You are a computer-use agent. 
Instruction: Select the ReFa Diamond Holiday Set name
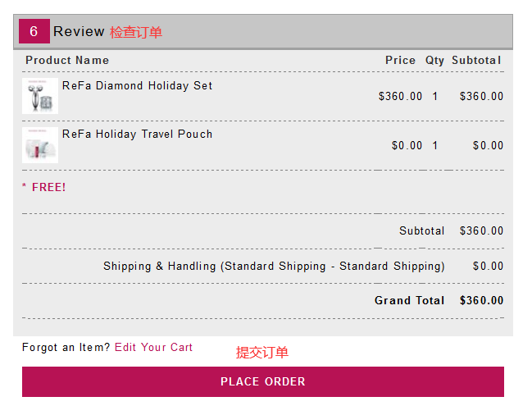pyautogui.click(x=137, y=85)
